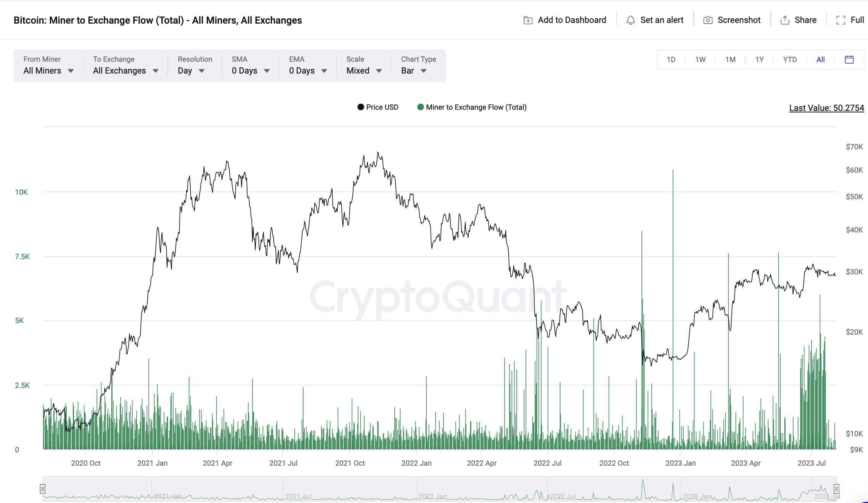
Task: Select the 1W time range tab
Action: point(700,59)
